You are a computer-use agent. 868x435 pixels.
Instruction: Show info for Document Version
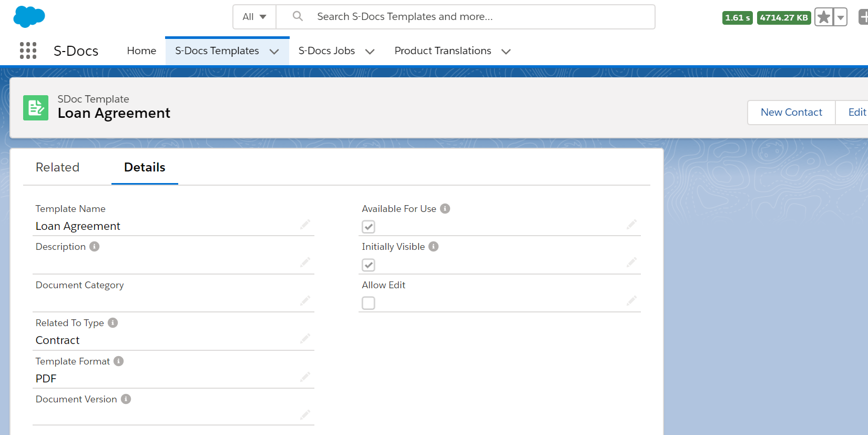(126, 399)
